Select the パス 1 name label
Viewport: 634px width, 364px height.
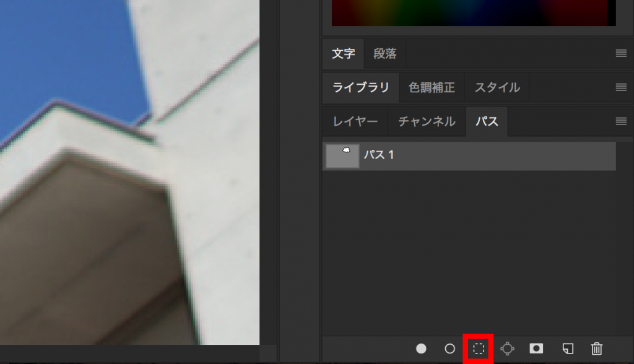(379, 155)
